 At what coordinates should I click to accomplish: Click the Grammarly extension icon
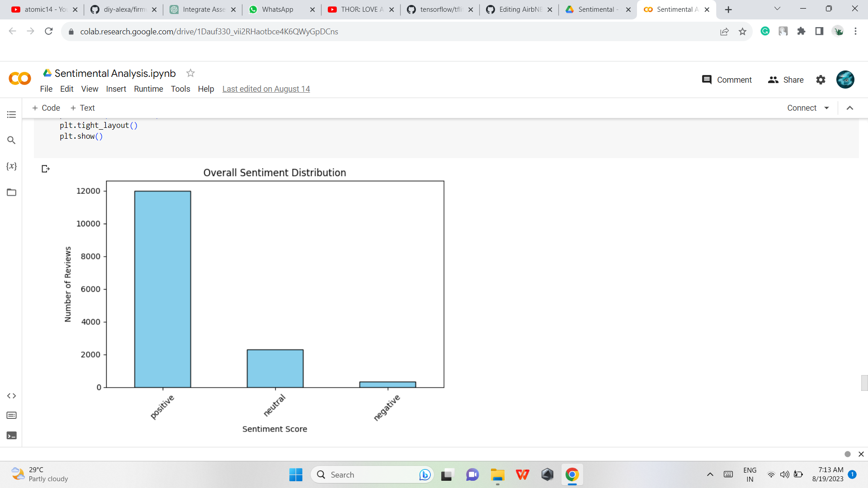(765, 32)
